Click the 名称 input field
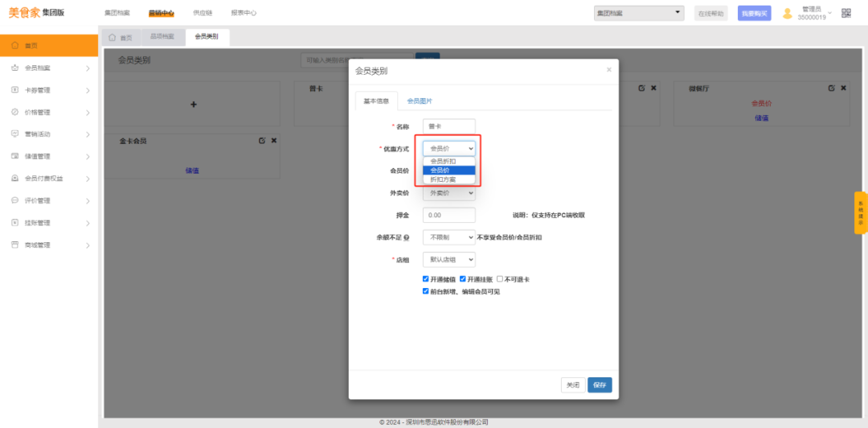This screenshot has height=428, width=868. tap(449, 126)
